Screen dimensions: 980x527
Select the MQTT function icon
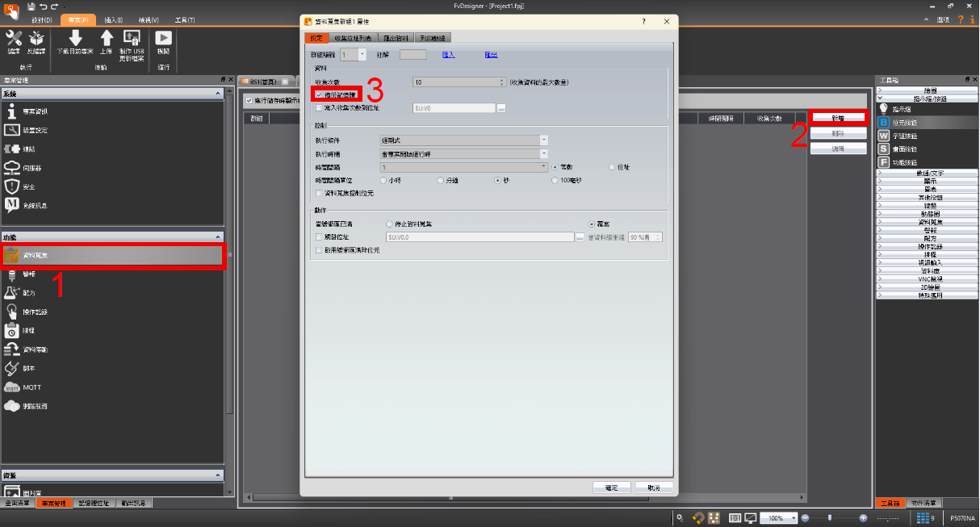12,387
